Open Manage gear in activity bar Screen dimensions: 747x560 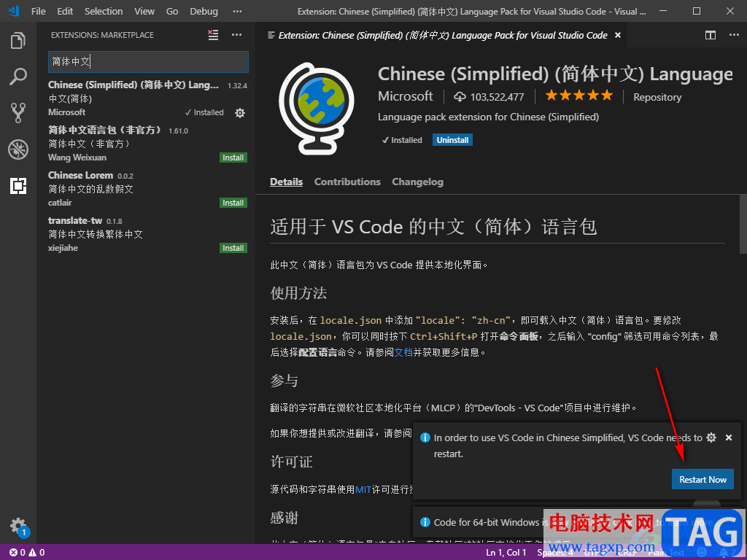coord(19,526)
